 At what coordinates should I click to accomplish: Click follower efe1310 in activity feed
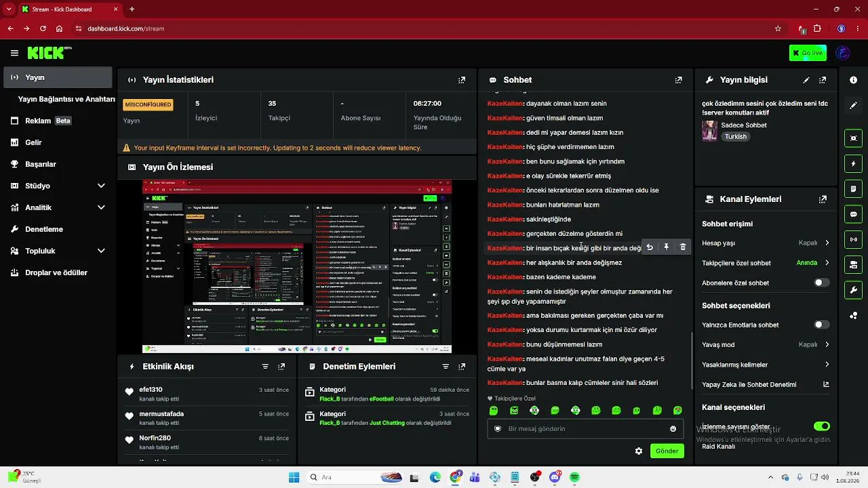coord(151,390)
